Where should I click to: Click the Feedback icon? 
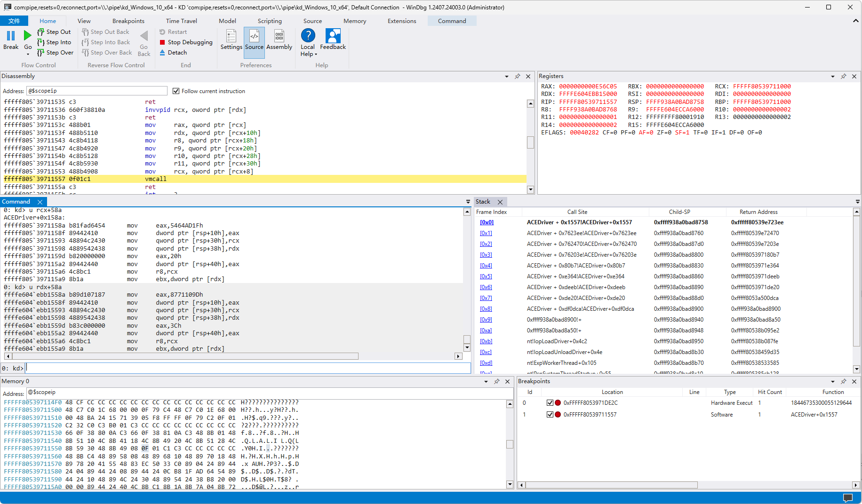tap(333, 36)
